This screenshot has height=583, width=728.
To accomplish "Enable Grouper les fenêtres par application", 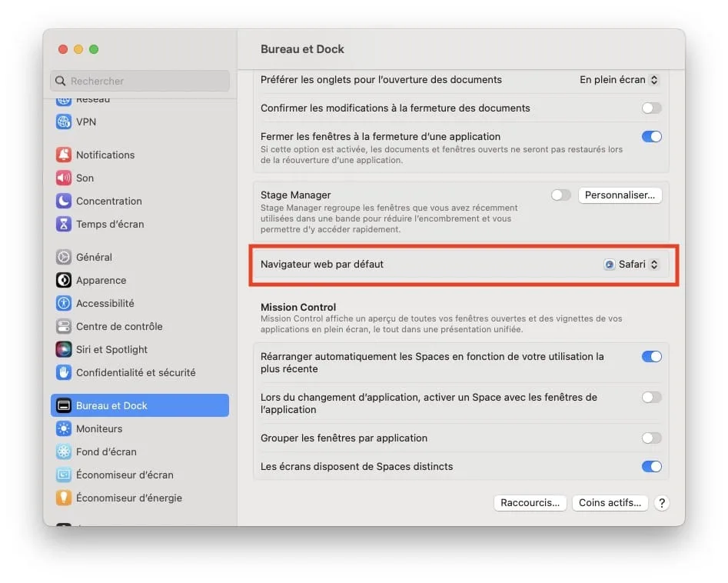I will click(x=651, y=438).
